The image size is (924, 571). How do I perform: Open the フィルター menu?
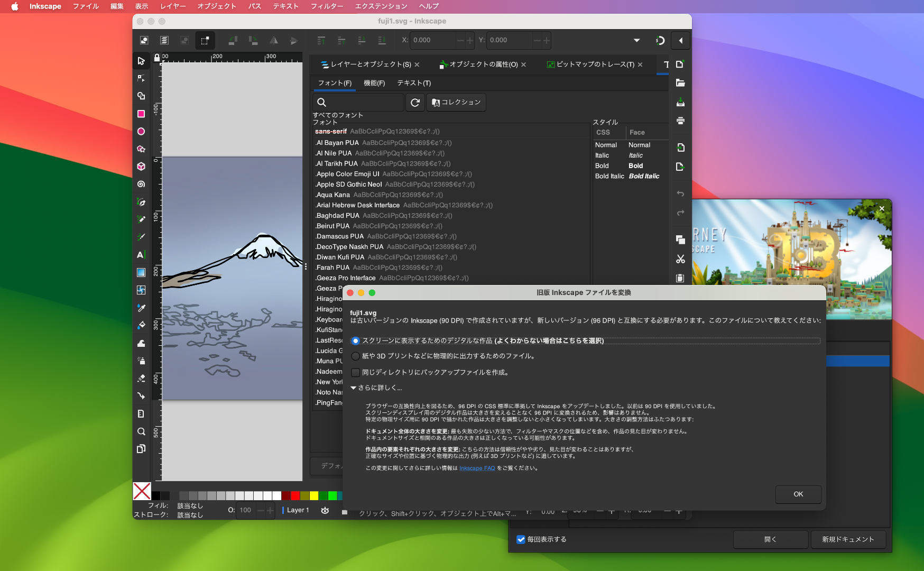(327, 6)
